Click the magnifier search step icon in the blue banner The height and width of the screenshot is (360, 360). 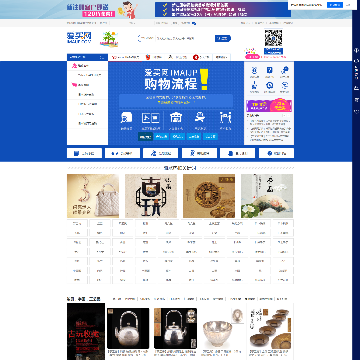point(127,117)
